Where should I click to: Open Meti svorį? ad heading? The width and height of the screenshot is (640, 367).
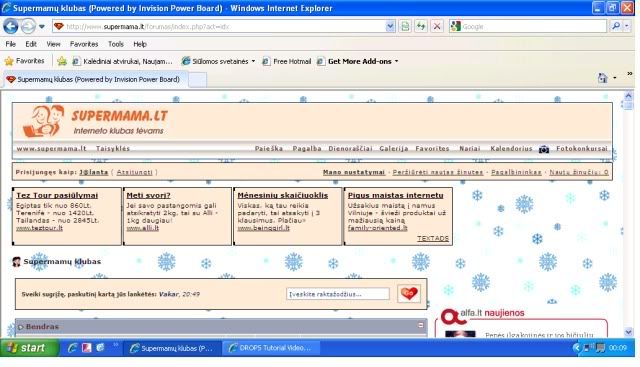(148, 196)
